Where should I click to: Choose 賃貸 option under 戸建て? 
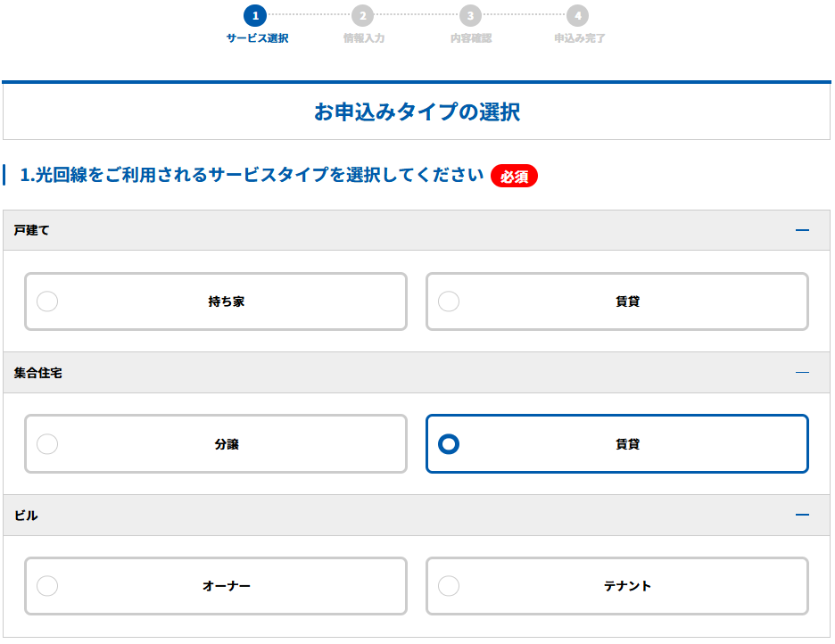(617, 301)
